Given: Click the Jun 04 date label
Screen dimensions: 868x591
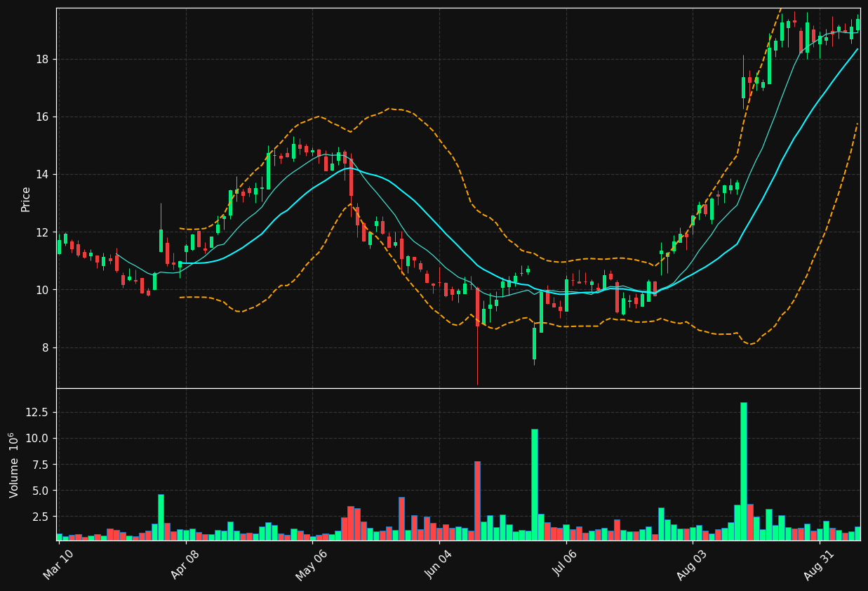Looking at the screenshot, I should click(x=439, y=565).
